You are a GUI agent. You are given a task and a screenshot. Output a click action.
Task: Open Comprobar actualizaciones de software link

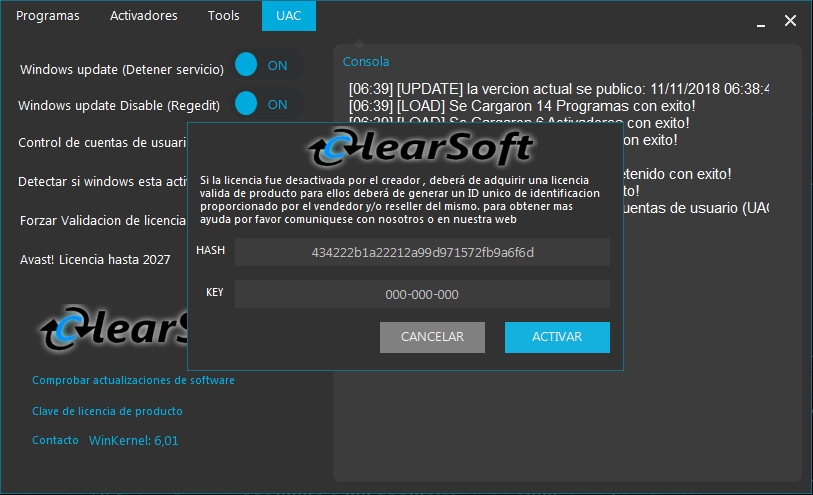133,380
